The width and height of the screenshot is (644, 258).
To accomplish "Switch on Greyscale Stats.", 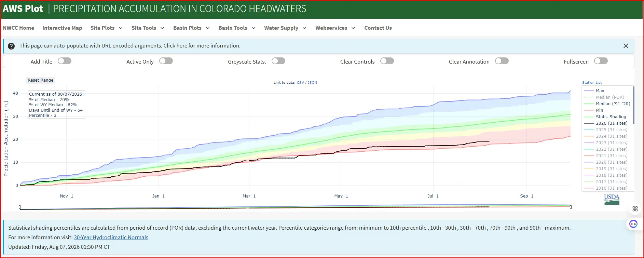I will click(x=278, y=61).
